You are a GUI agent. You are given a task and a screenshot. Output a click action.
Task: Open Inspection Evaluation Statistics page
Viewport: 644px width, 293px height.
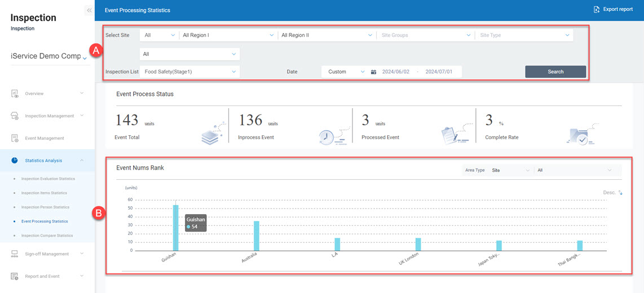[x=48, y=179]
